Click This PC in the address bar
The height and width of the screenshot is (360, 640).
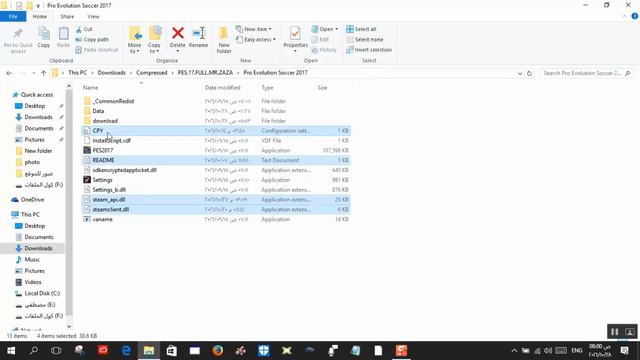(78, 73)
